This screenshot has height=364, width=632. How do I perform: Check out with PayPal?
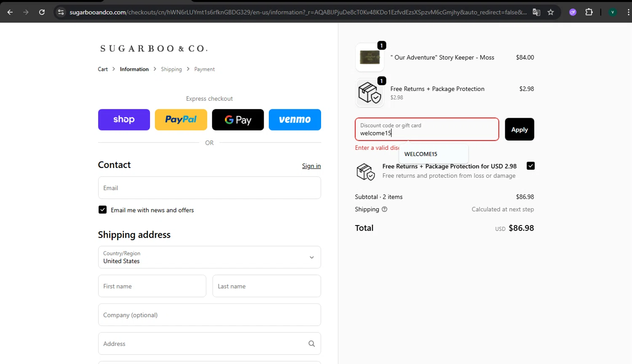(x=181, y=120)
